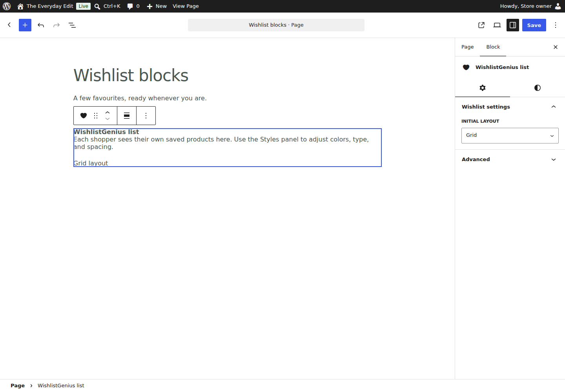This screenshot has height=392, width=565.
Task: Open the device preview options
Action: (497, 25)
